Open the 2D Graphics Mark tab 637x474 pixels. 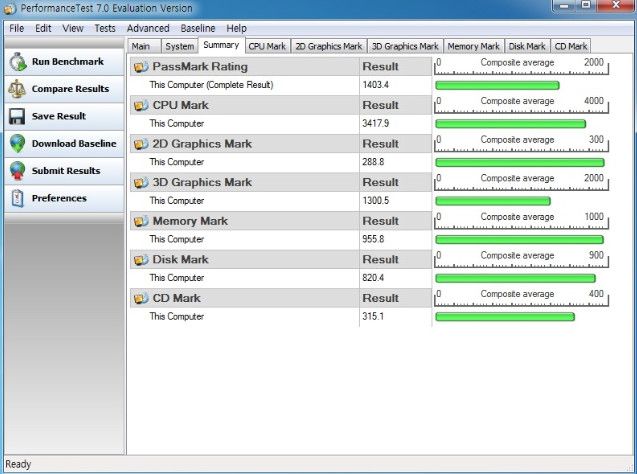pyautogui.click(x=329, y=46)
